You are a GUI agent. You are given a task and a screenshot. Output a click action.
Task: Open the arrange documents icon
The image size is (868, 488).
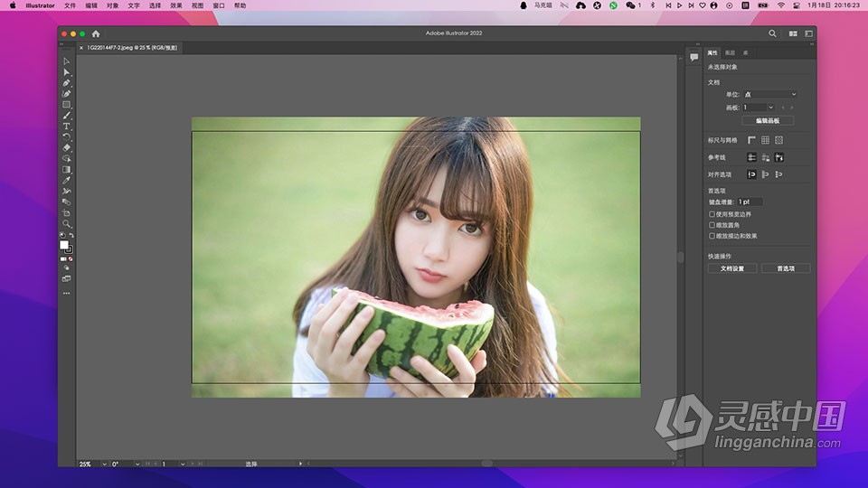pos(793,33)
